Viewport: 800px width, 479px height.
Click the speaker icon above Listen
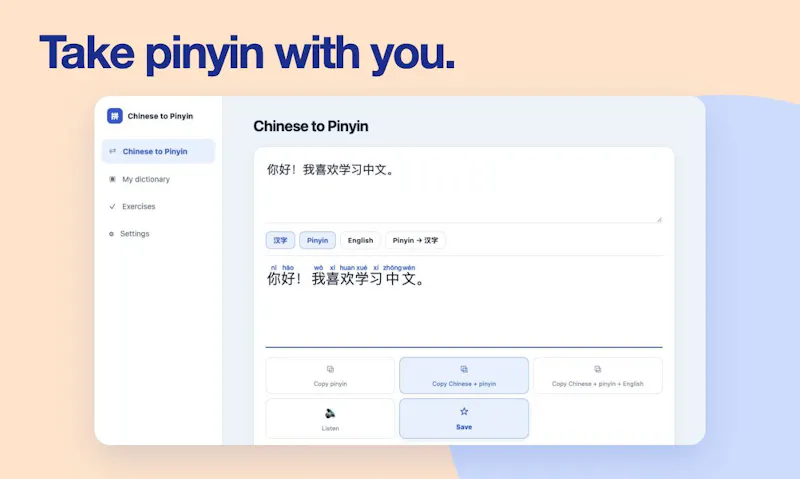(x=330, y=413)
